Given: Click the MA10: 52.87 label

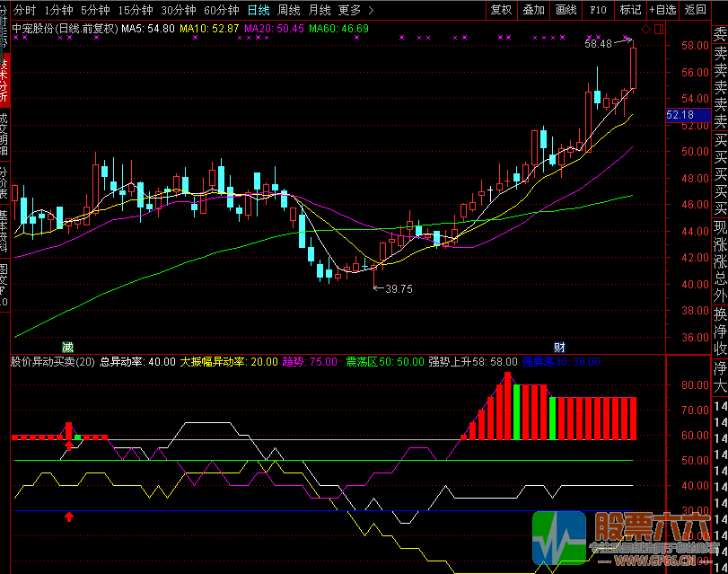Looking at the screenshot, I should (209, 29).
